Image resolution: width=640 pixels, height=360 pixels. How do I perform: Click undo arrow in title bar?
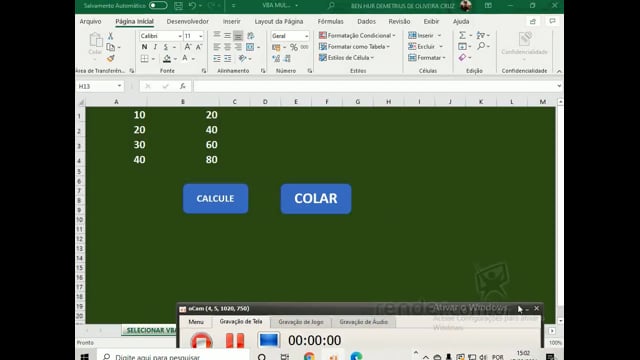point(192,5)
